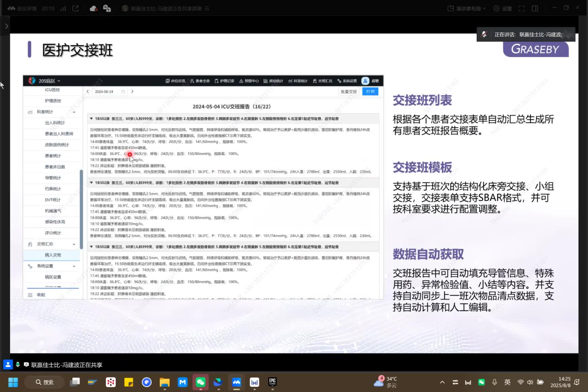Viewport: 588px width, 392px height.
Task: Toggle the side panel layout icon
Action: tap(535, 9)
